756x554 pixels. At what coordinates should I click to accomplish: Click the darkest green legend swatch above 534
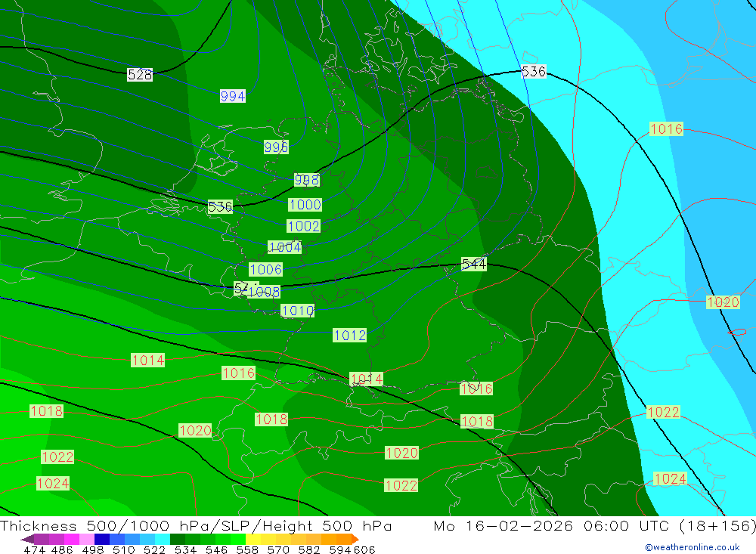point(178,539)
